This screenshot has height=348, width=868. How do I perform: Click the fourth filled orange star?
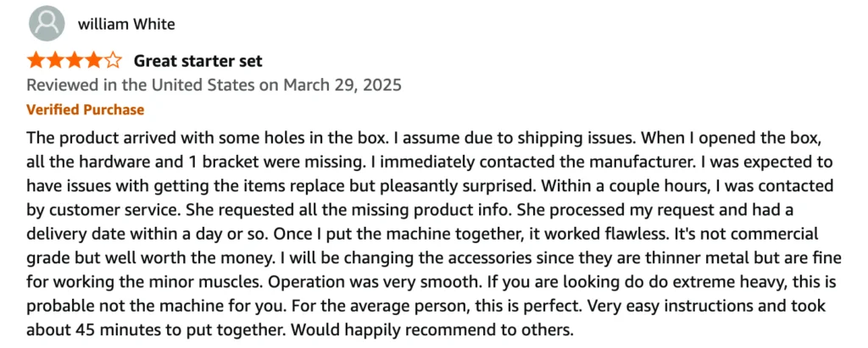coord(93,60)
